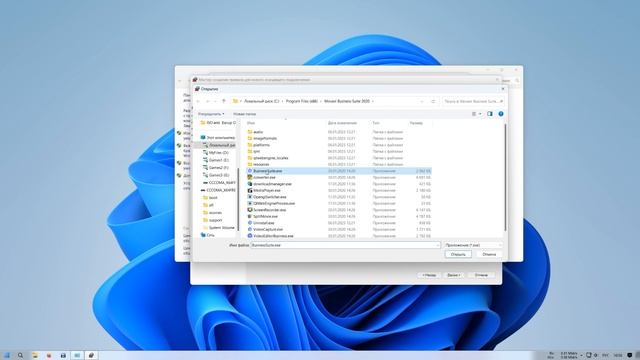
Task: Click Next button in the wizard
Action: pyautogui.click(x=453, y=275)
